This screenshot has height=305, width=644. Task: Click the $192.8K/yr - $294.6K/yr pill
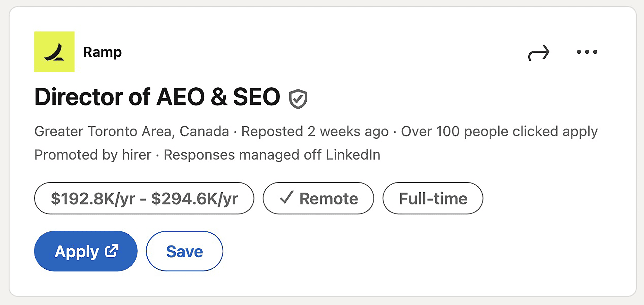(144, 198)
